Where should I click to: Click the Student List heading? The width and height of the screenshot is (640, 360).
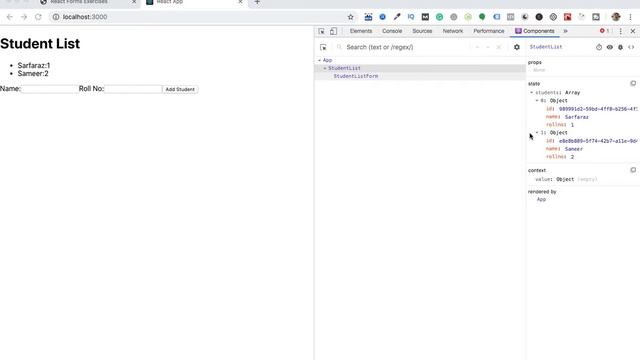(40, 44)
